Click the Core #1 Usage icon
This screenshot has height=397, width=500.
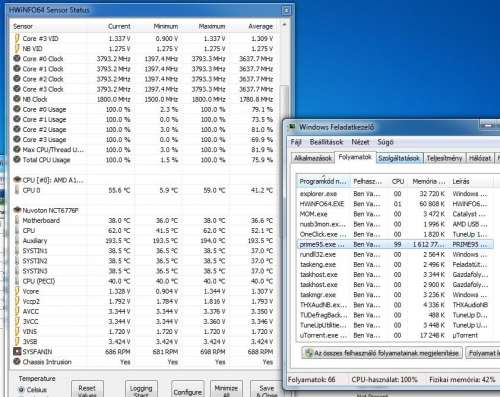point(17,119)
